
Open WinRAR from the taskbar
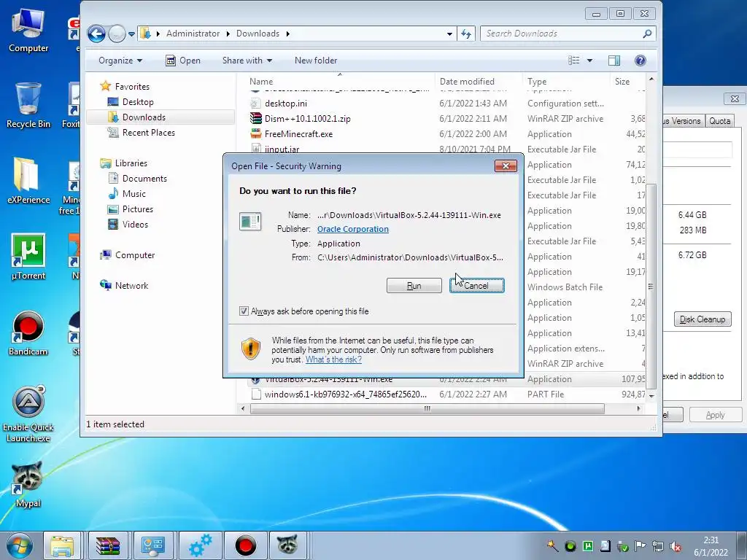click(108, 545)
